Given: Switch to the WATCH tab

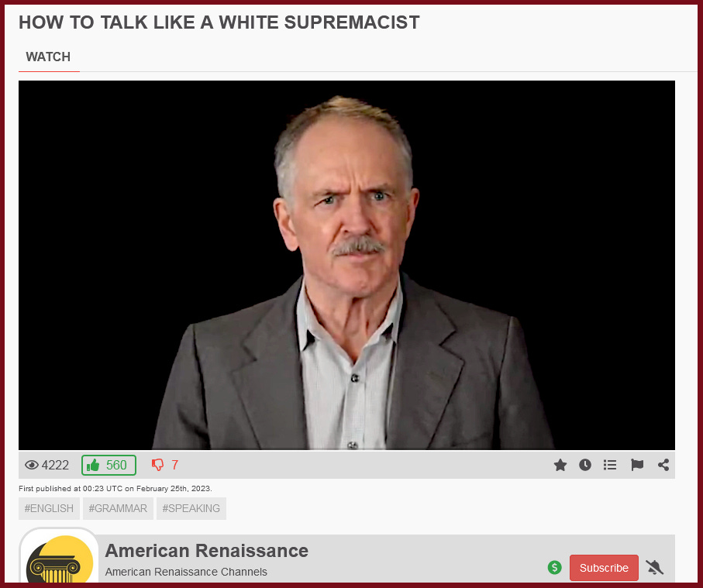Looking at the screenshot, I should [x=48, y=57].
